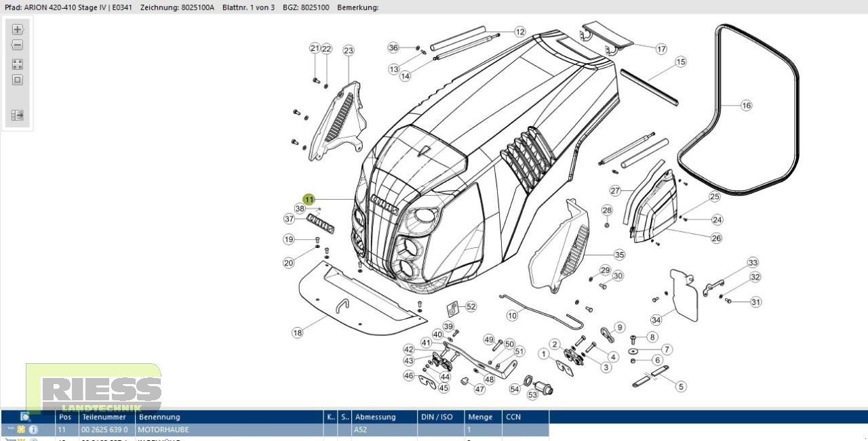Click the Abmessung column header
Image resolution: width=868 pixels, height=441 pixels.
[375, 417]
